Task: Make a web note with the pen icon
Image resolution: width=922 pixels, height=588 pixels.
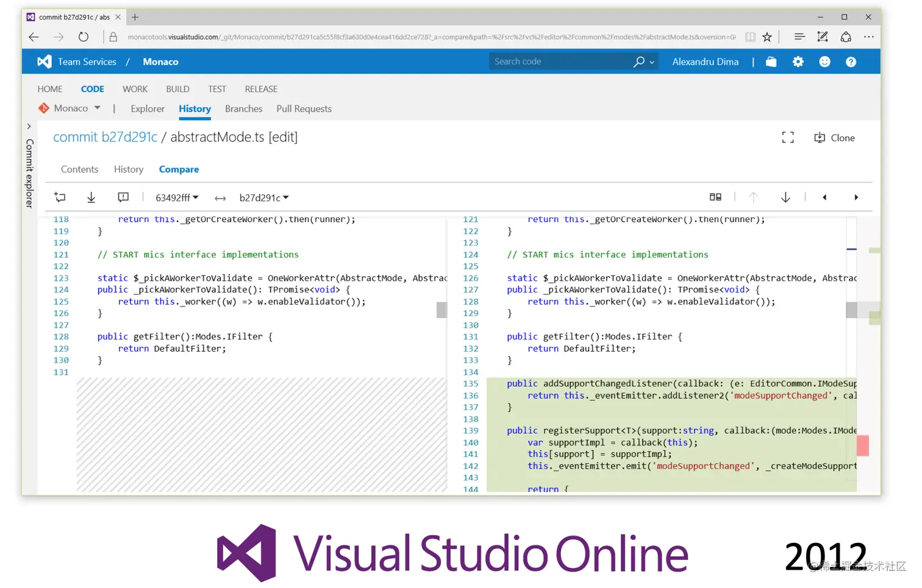Action: tap(823, 37)
